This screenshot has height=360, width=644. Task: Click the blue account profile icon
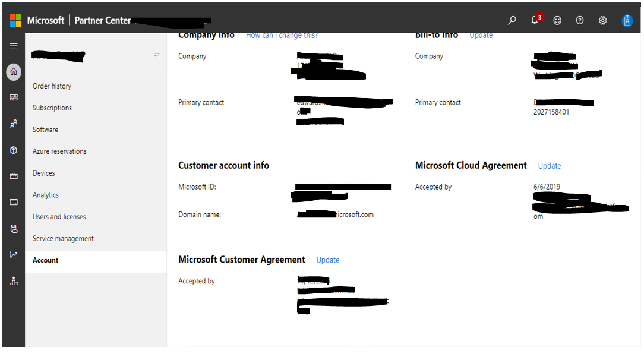tap(627, 20)
